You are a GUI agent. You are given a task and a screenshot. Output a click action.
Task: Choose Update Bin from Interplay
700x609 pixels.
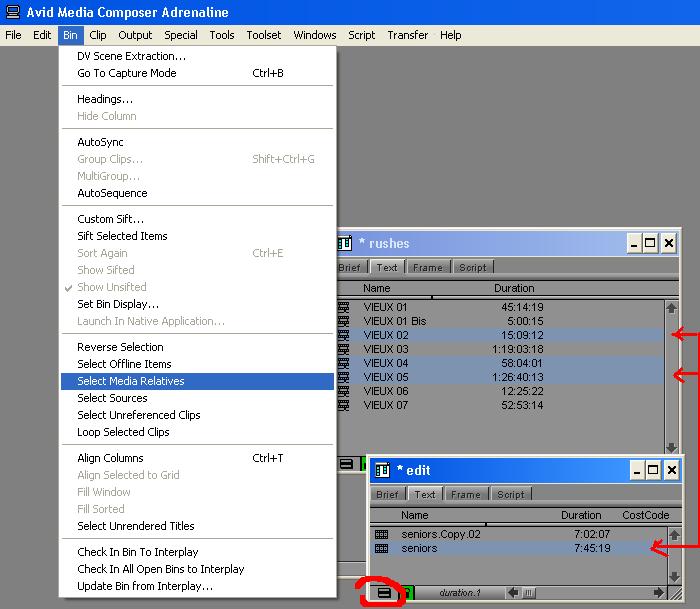tap(197, 586)
